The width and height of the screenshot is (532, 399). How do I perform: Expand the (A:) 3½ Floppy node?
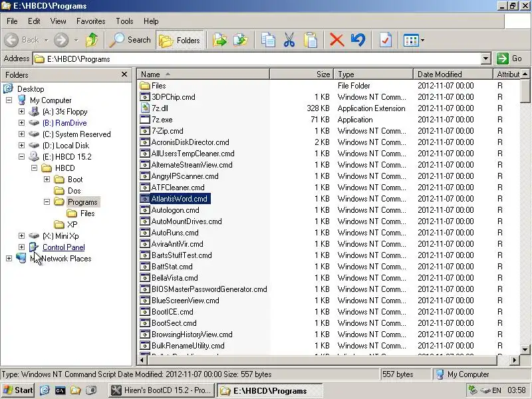click(21, 111)
